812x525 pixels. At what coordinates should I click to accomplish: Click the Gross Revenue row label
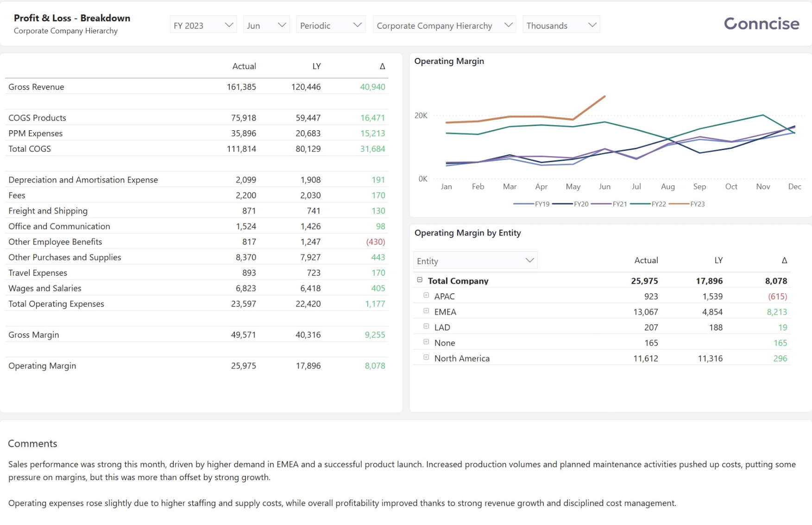point(36,87)
